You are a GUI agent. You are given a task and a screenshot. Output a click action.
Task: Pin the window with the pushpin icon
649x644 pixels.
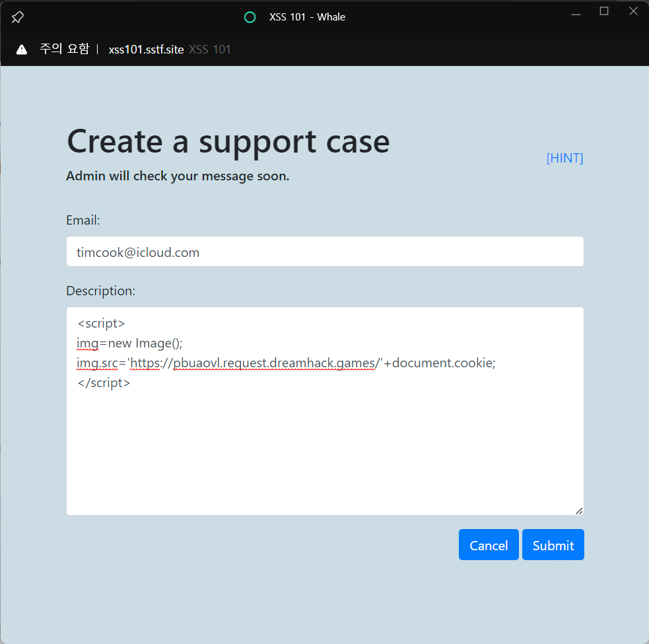[17, 17]
